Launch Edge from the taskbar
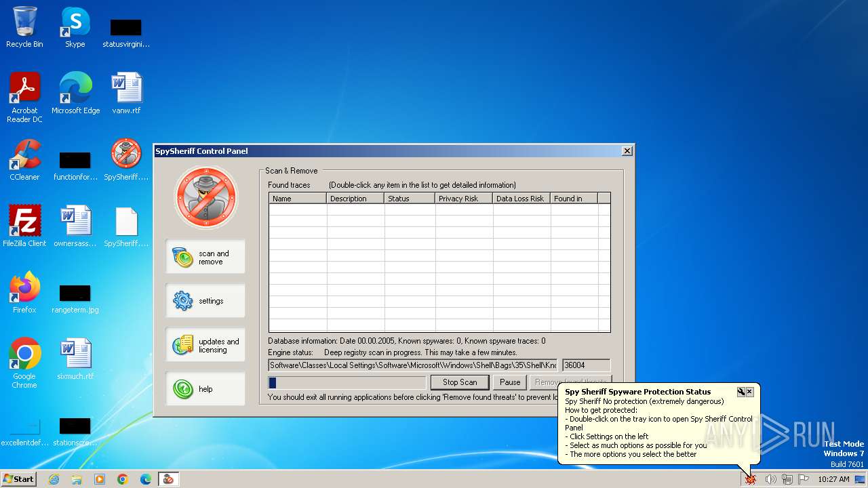The height and width of the screenshot is (488, 868). click(x=146, y=479)
